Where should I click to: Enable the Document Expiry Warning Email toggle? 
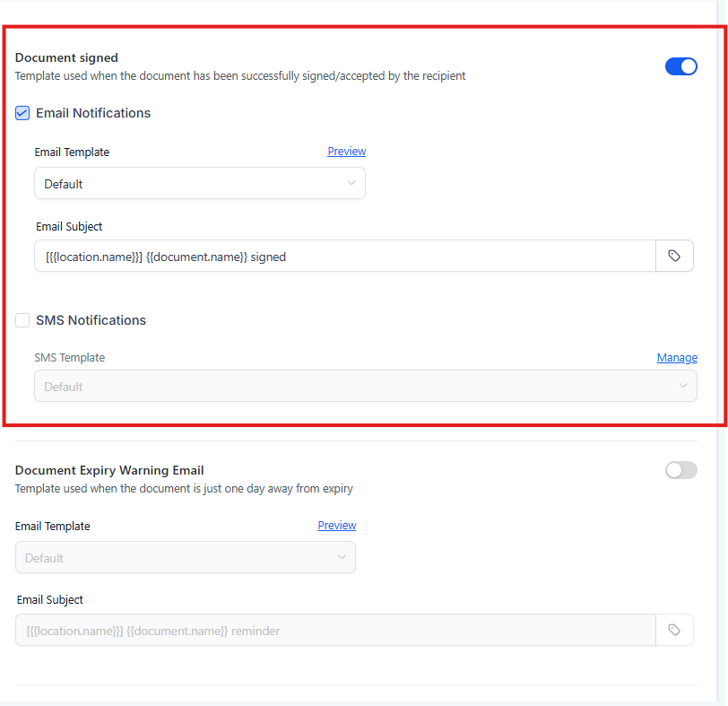pos(680,470)
